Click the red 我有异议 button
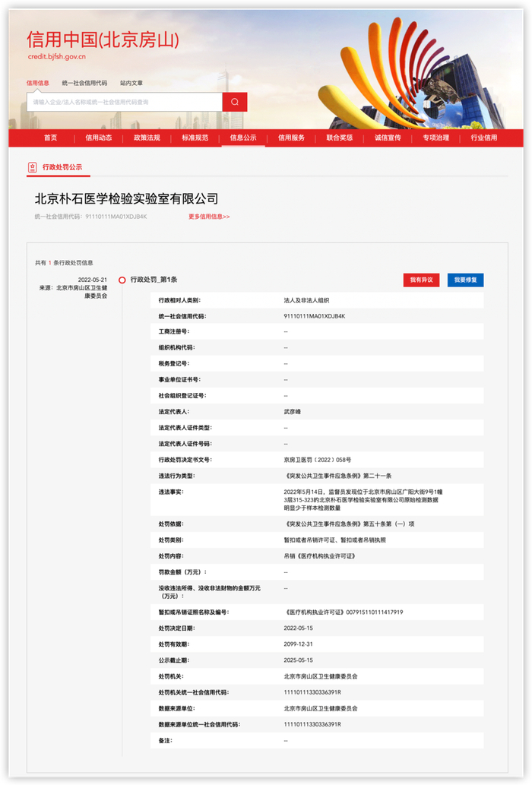Screen dimensions: 532x785 [x=421, y=280]
